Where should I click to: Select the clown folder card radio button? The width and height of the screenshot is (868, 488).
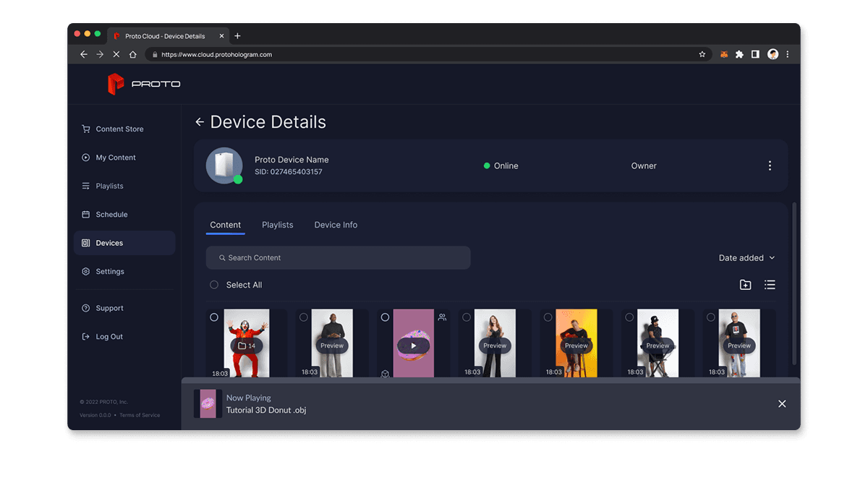click(x=214, y=317)
